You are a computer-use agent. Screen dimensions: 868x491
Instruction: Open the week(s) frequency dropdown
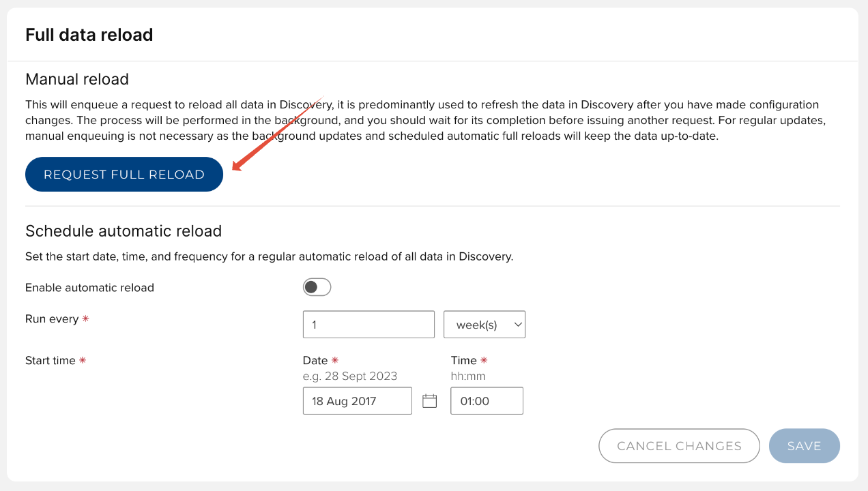(484, 325)
